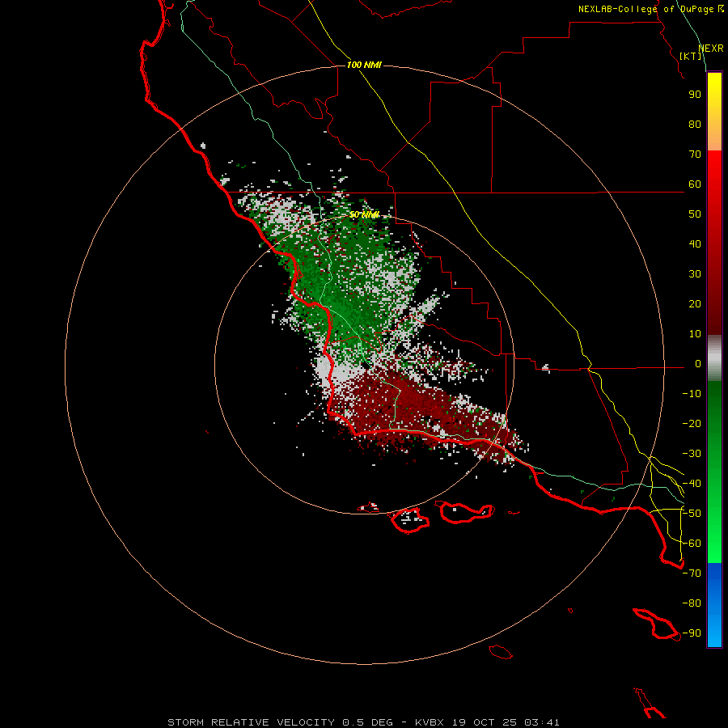The height and width of the screenshot is (728, 728).
Task: Click the NEXLAB-College of DuPage watermark text
Action: [x=650, y=9]
